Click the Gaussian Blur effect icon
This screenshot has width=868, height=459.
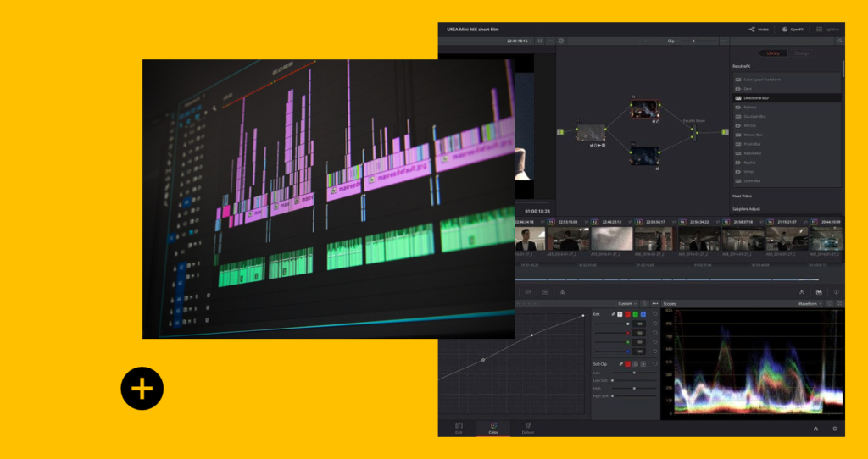(x=738, y=116)
